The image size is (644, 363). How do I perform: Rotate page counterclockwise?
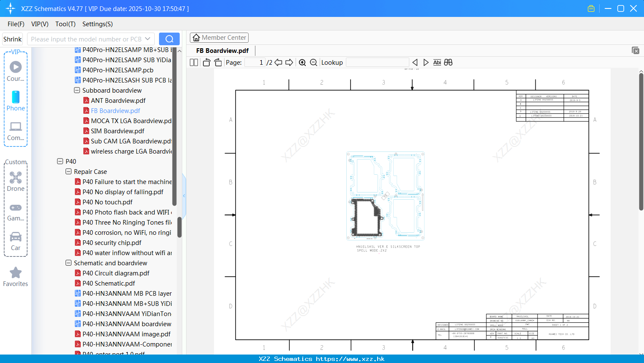pyautogui.click(x=206, y=62)
